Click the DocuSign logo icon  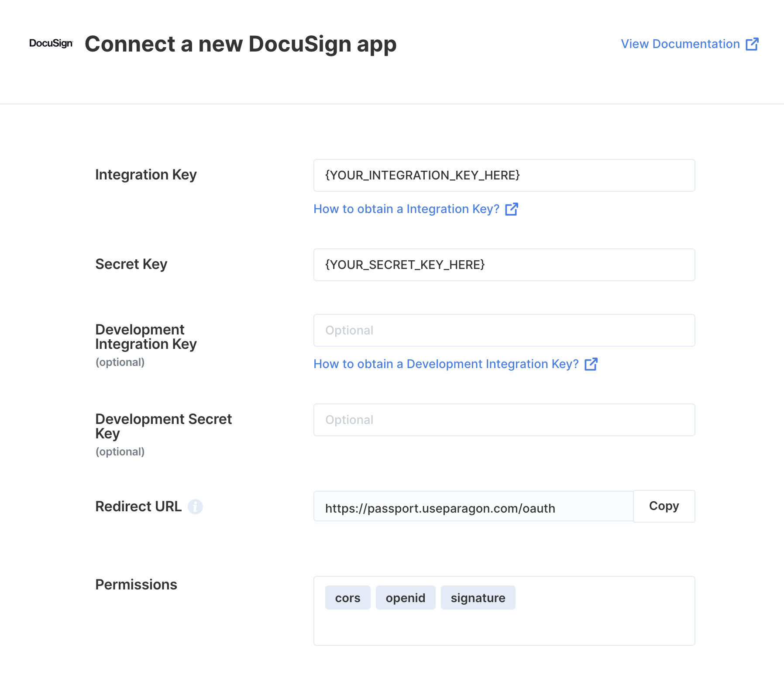pos(51,43)
